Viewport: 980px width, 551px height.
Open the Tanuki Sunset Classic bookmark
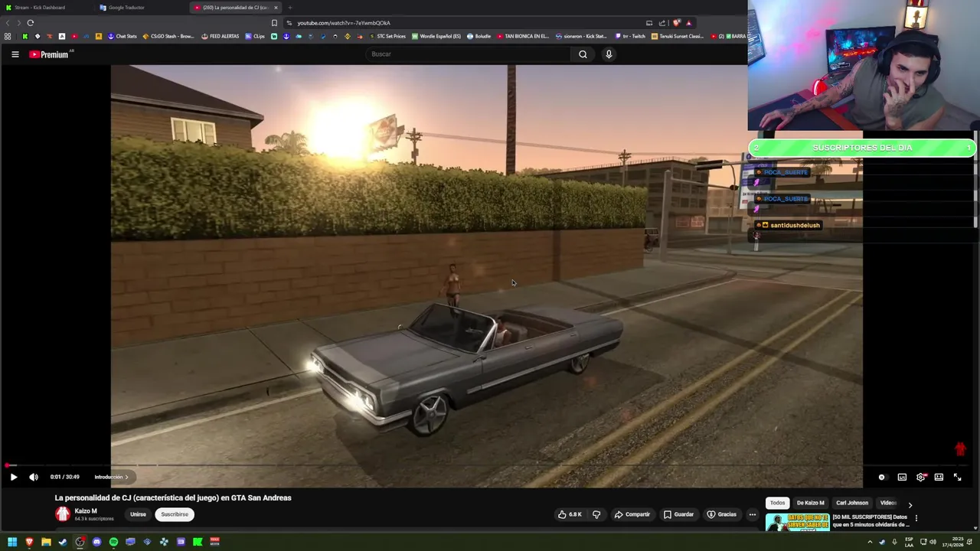pyautogui.click(x=678, y=36)
